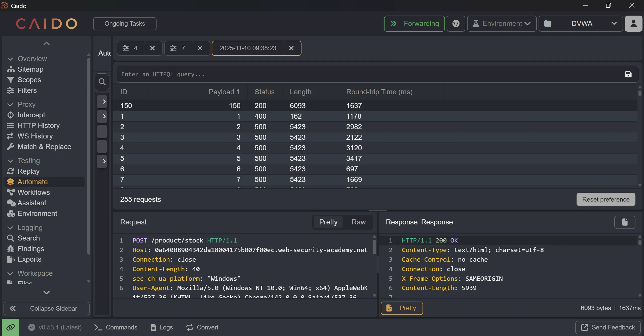Switch to session tab 7
The height and width of the screenshot is (336, 644).
coord(178,48)
